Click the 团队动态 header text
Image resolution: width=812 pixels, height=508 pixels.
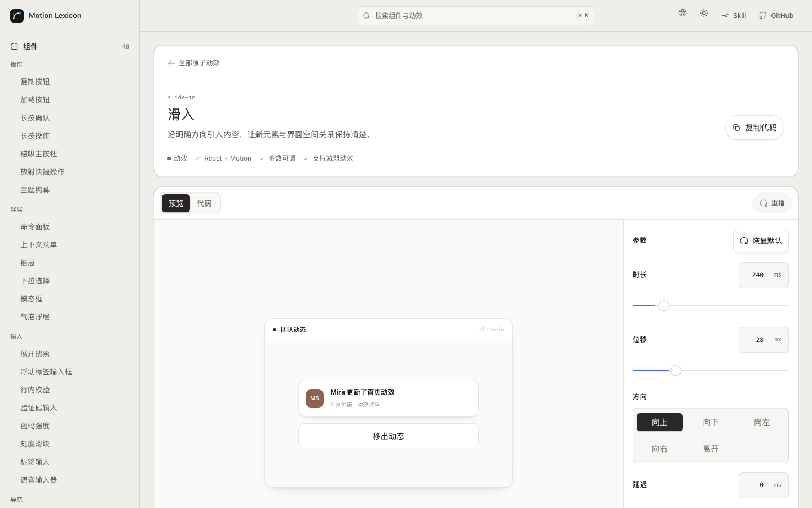pos(293,330)
